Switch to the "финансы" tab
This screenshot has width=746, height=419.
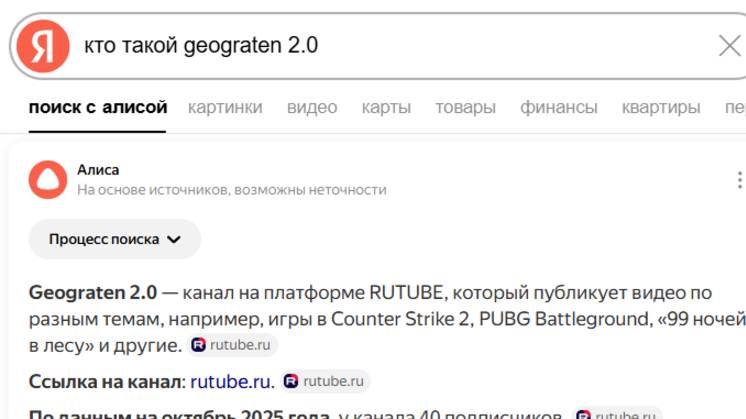pyautogui.click(x=559, y=107)
